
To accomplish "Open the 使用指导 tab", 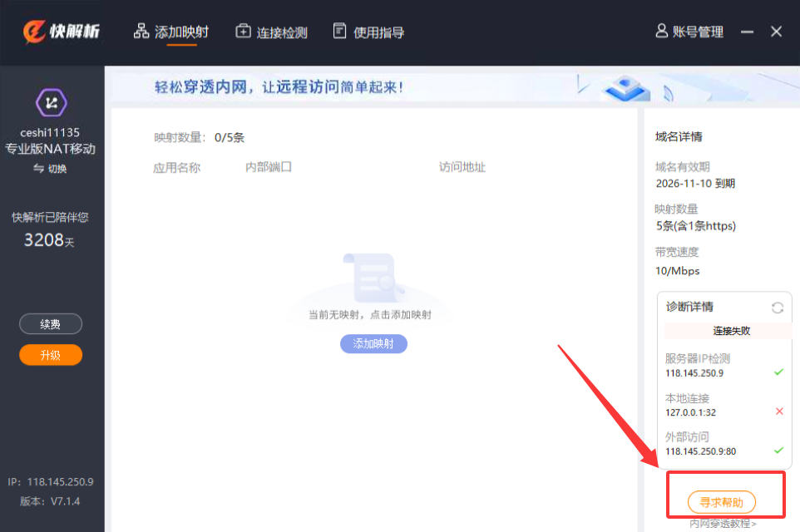I will tap(368, 32).
